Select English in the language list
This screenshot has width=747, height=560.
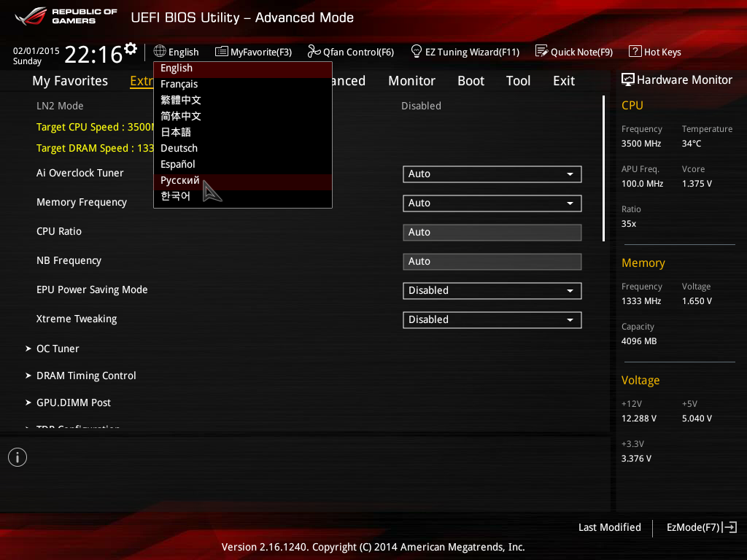[242, 68]
